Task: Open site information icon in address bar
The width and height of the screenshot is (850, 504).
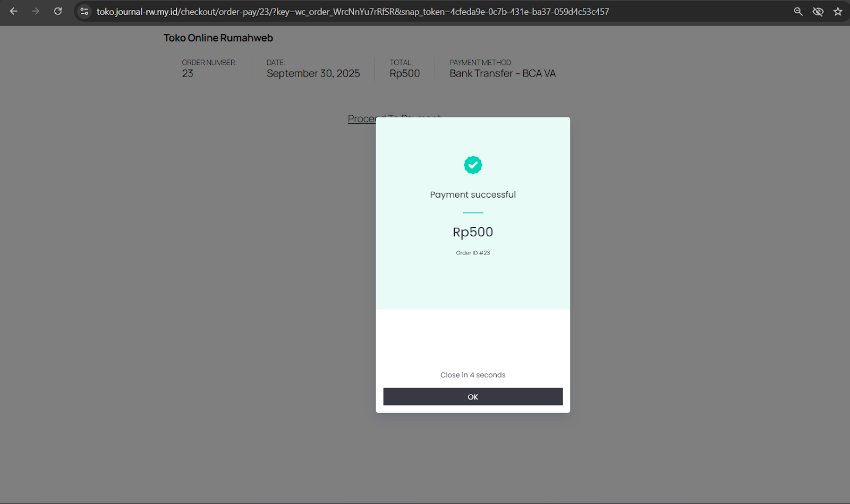Action: pyautogui.click(x=84, y=11)
